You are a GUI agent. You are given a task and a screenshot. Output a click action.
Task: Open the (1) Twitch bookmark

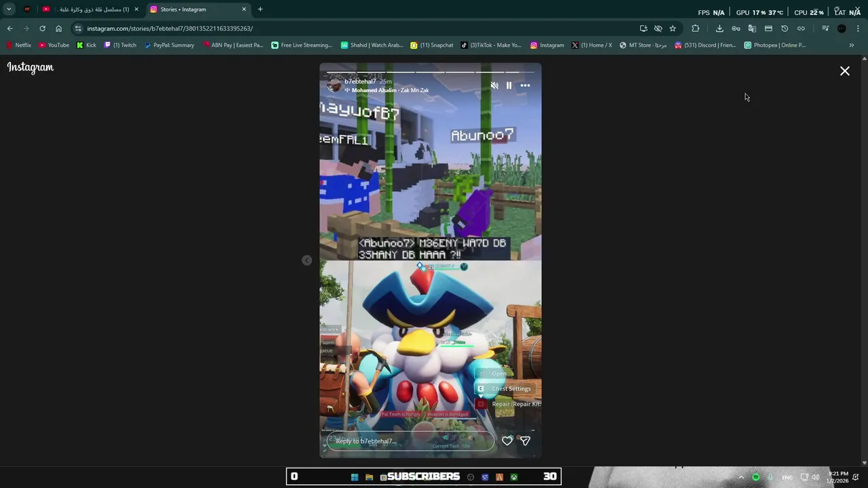[120, 45]
